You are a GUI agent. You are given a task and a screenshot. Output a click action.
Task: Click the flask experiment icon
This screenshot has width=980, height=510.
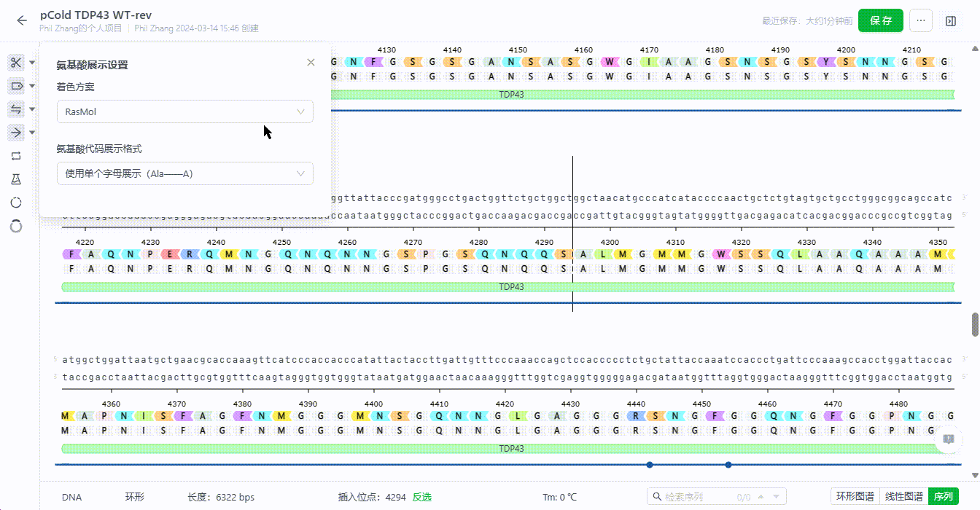[16, 179]
